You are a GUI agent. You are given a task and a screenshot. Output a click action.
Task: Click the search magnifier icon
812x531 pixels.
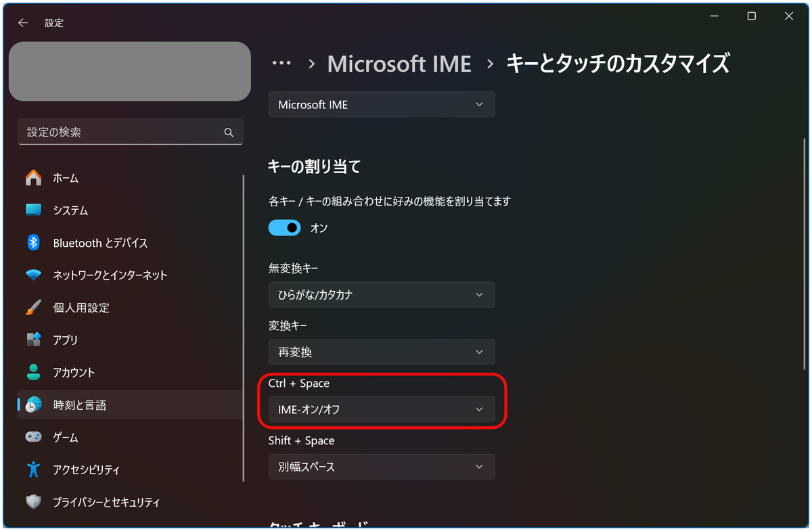coord(229,133)
